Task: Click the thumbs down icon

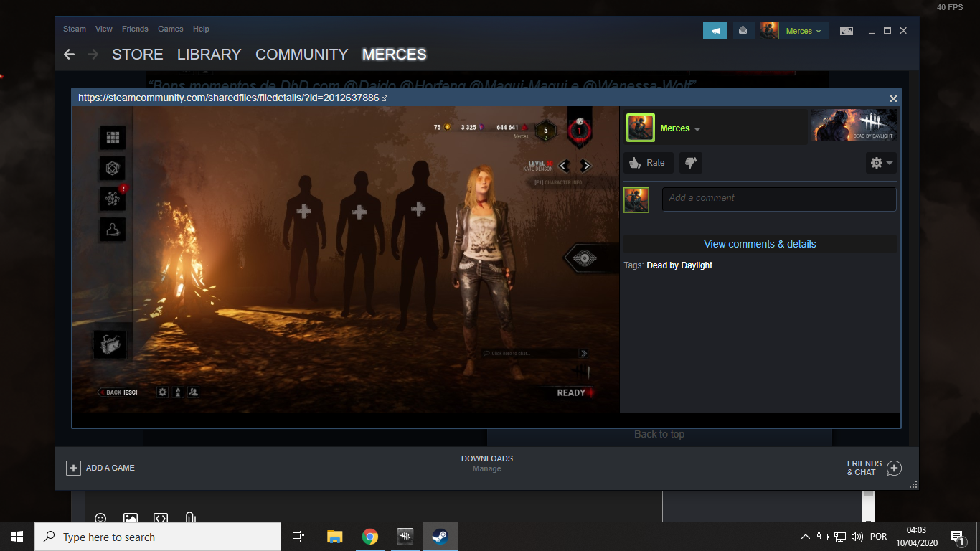Action: tap(691, 163)
